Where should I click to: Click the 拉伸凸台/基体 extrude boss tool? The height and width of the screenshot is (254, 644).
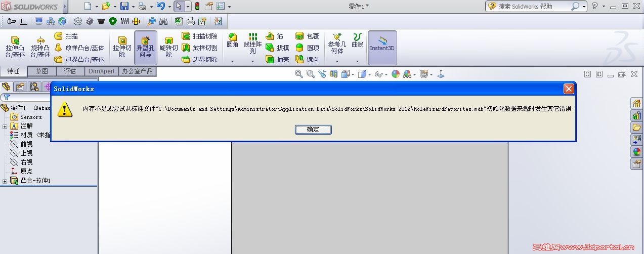pos(15,47)
